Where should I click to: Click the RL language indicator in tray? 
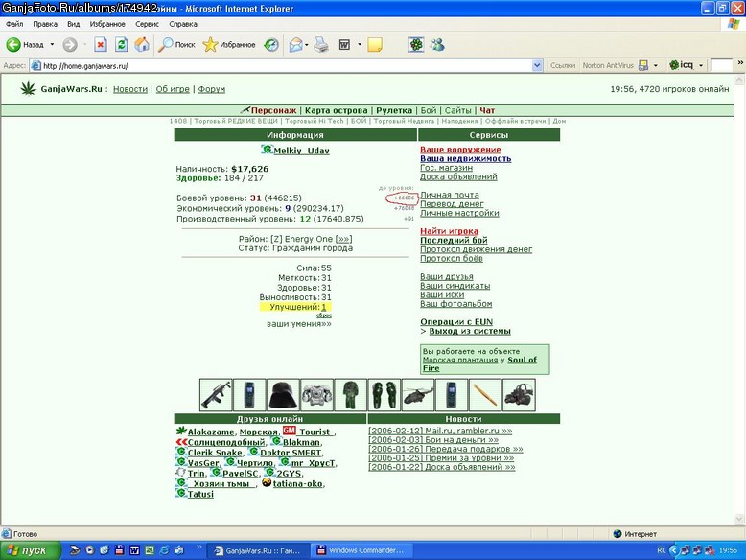(x=662, y=550)
